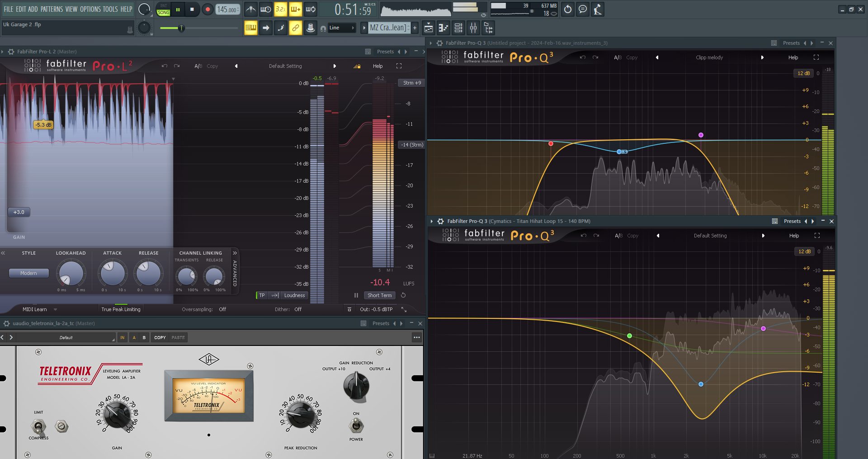
Task: Click the Strm +9 scale button
Action: click(412, 83)
